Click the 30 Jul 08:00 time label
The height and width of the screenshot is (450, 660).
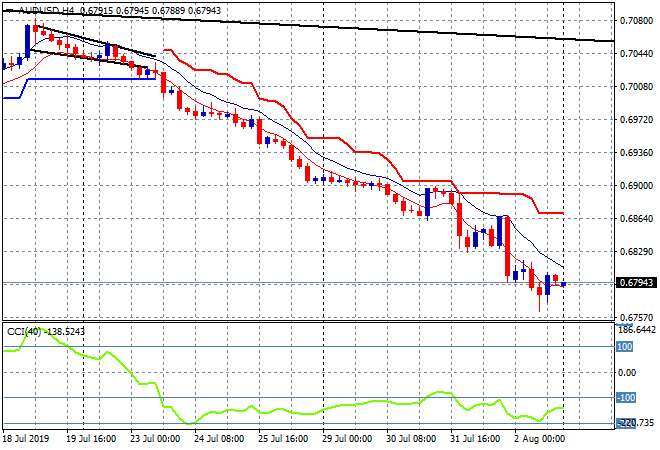[x=411, y=439]
